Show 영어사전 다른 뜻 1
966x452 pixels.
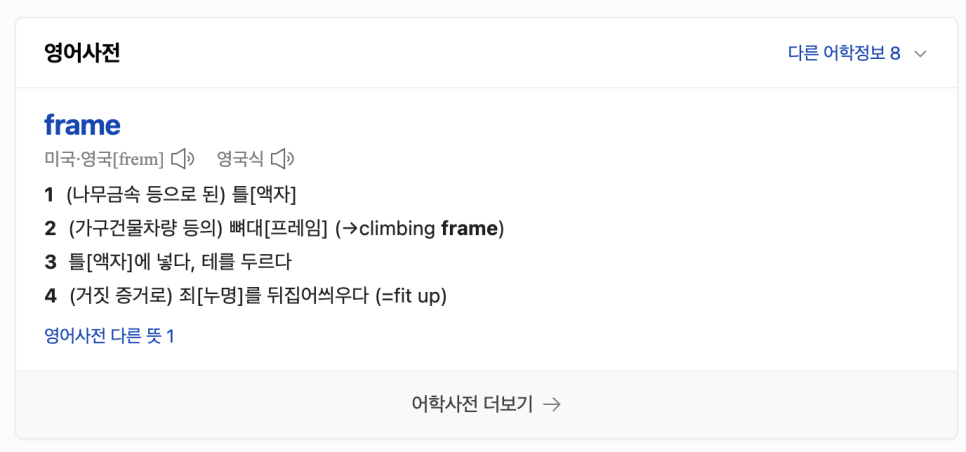(x=109, y=336)
